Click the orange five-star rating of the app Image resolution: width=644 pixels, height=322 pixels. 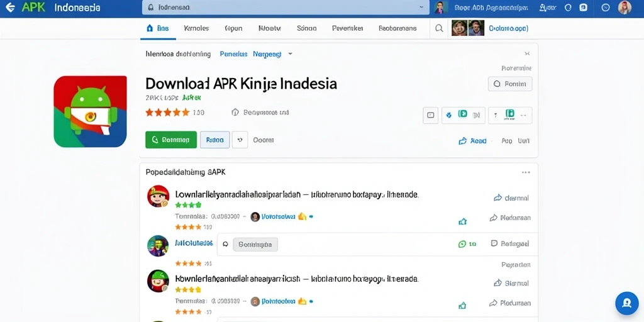coord(167,112)
